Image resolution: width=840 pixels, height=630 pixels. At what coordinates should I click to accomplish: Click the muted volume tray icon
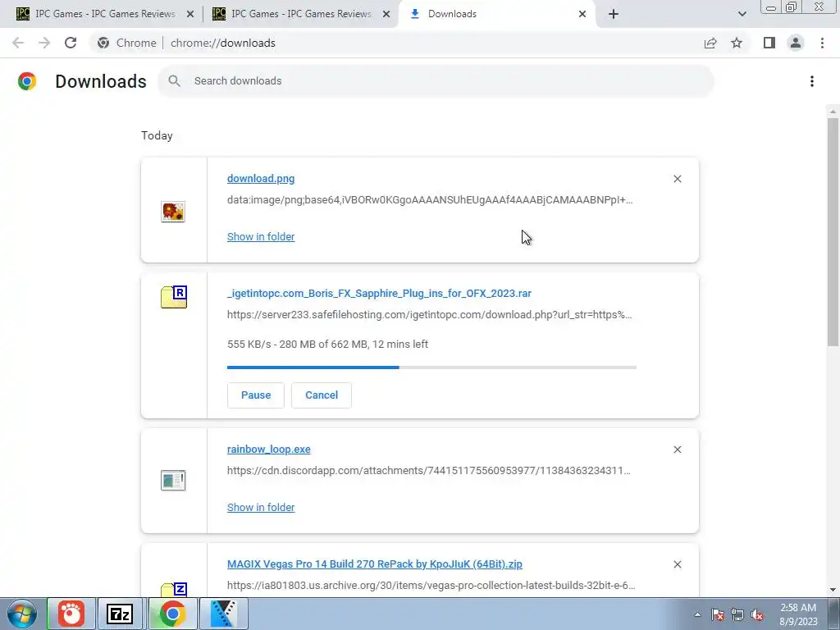[757, 614]
